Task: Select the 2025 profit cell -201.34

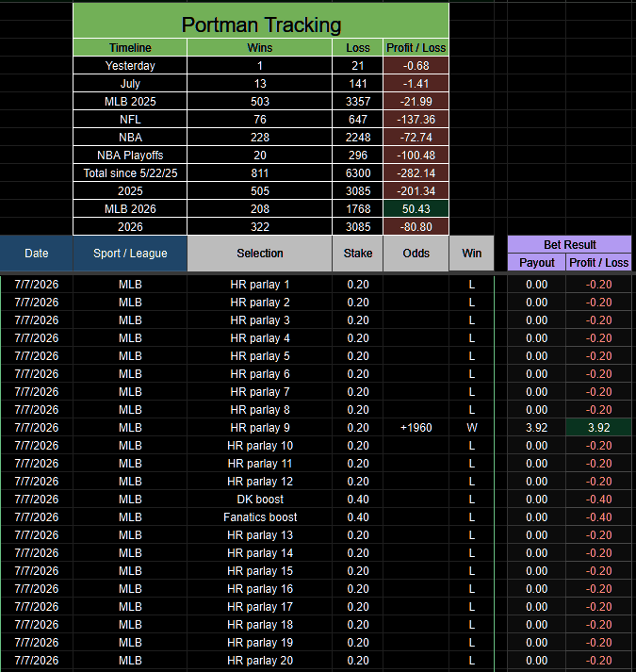Action: [416, 191]
